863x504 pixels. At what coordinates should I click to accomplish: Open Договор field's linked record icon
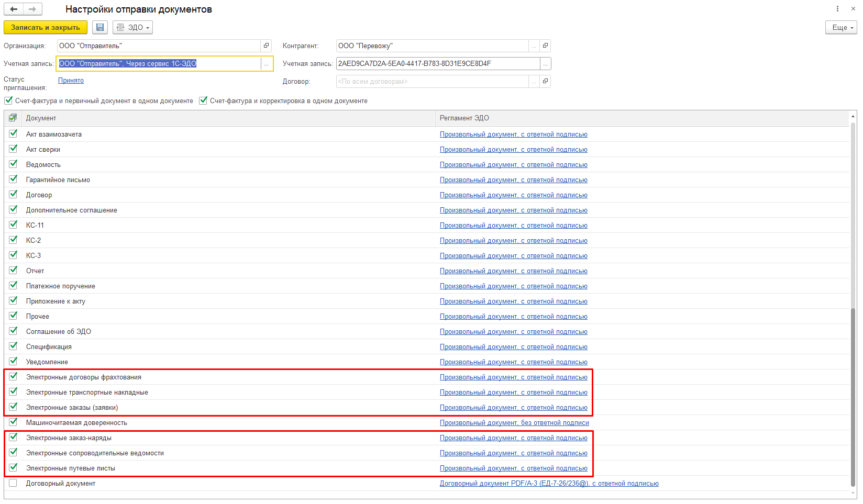pyautogui.click(x=545, y=81)
